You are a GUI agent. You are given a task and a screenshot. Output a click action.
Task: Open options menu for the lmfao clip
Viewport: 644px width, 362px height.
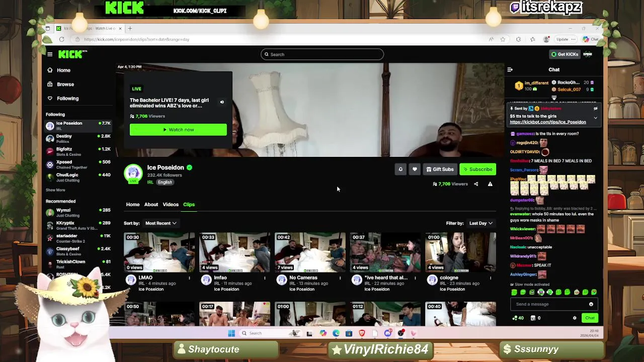click(x=265, y=278)
